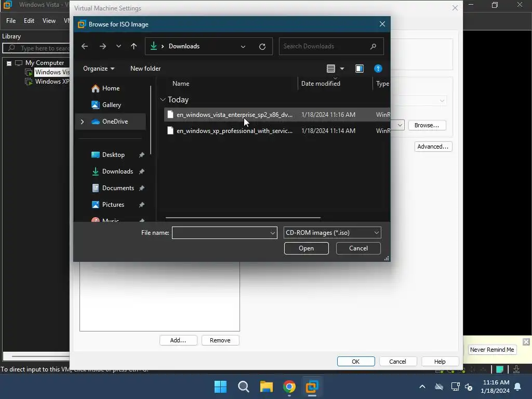The width and height of the screenshot is (532, 399).
Task: Open Google Chrome from the taskbar
Action: coord(289,387)
